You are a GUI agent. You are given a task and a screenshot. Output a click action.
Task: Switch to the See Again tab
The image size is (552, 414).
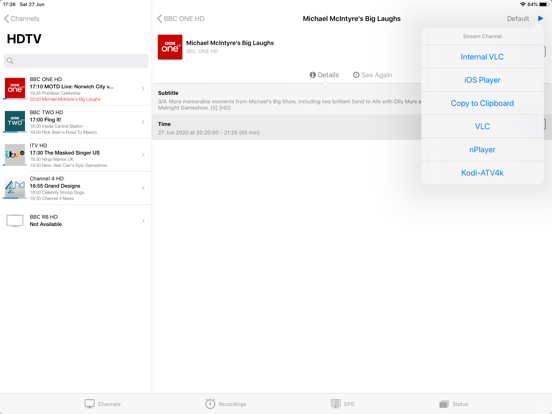pos(372,75)
